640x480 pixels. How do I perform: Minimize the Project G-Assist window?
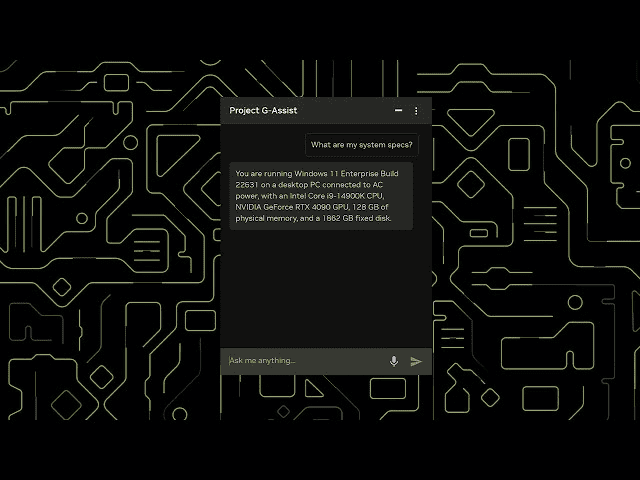[x=398, y=110]
